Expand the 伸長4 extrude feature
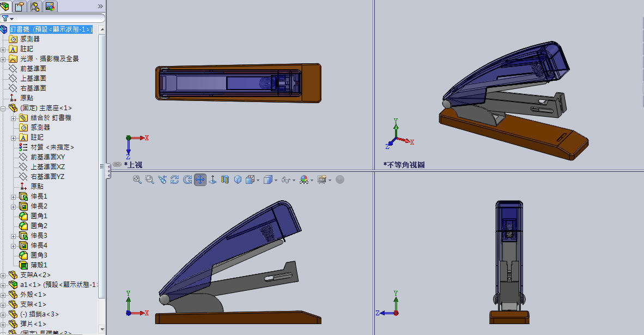 pos(14,247)
